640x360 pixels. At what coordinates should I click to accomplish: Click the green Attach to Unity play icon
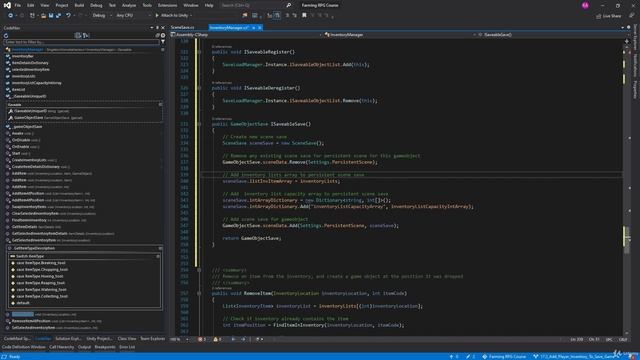(x=157, y=16)
